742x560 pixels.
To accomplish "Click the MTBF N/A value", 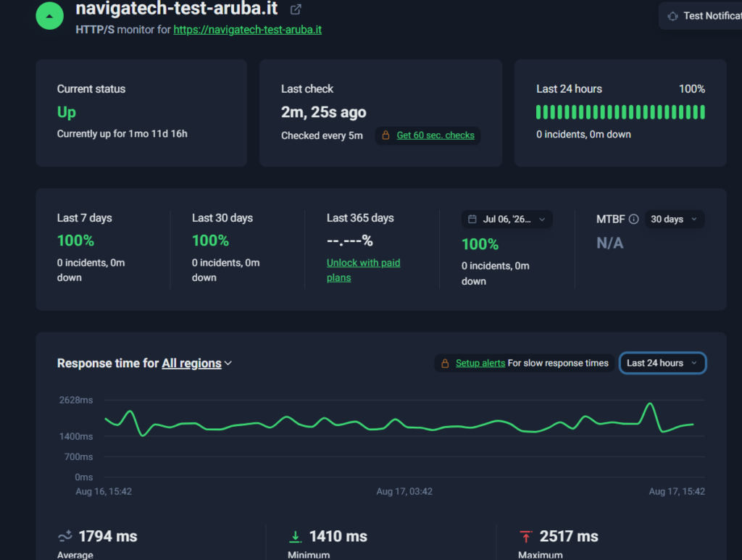I will (610, 243).
